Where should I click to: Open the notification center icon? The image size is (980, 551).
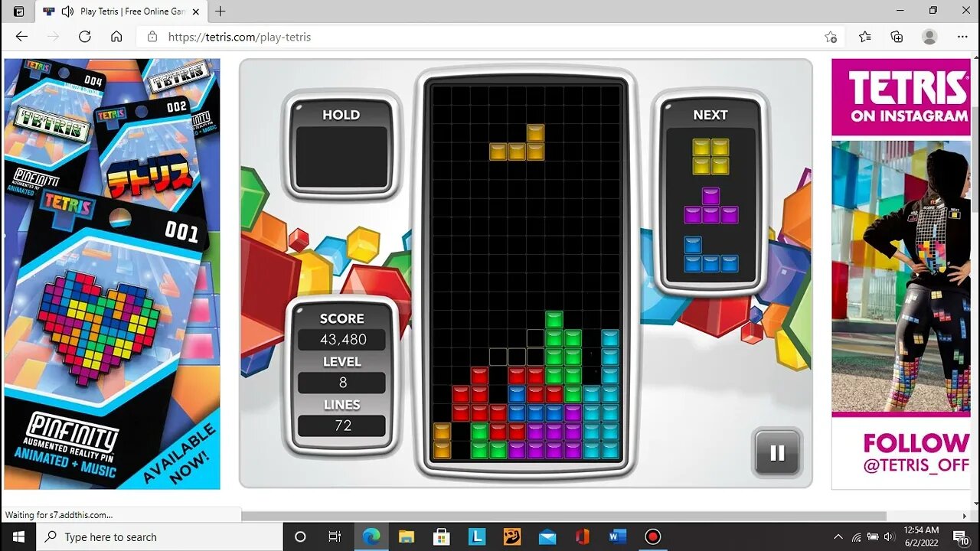(962, 536)
